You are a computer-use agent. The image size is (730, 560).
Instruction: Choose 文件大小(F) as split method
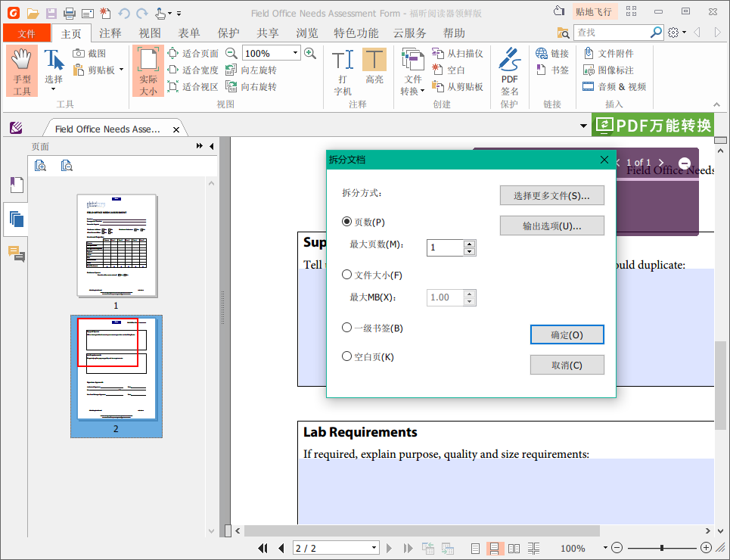346,275
